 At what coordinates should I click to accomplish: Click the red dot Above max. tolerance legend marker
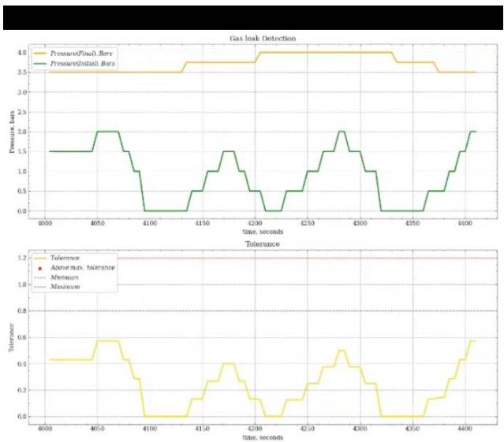43,268
